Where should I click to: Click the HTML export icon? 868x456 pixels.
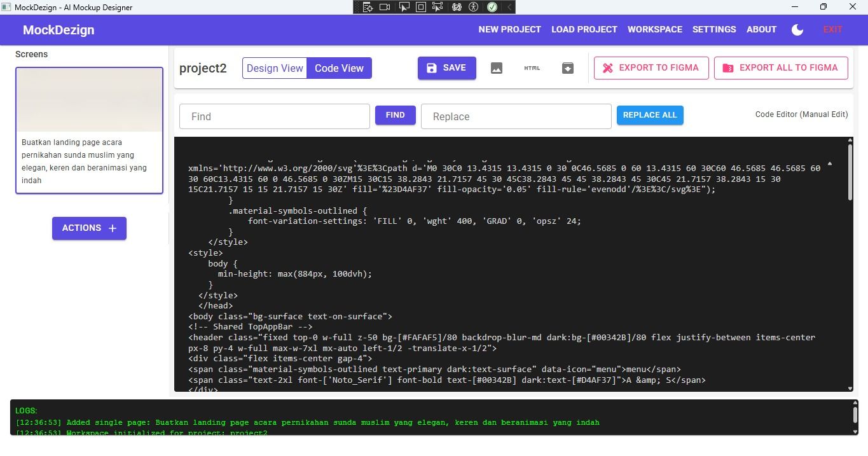pyautogui.click(x=532, y=68)
